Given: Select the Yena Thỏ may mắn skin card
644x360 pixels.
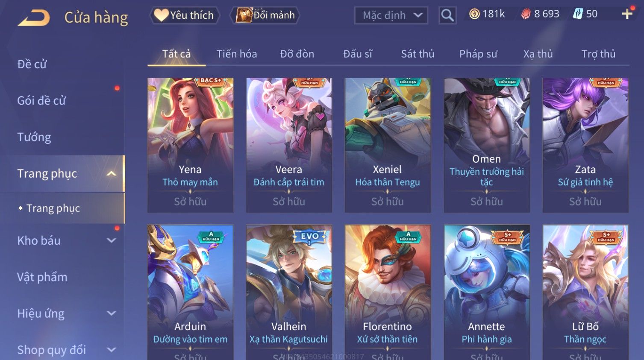Looking at the screenshot, I should (x=190, y=145).
